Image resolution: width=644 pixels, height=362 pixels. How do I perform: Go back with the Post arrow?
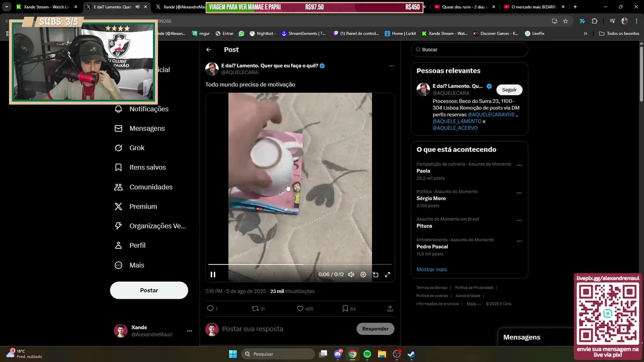pyautogui.click(x=209, y=50)
